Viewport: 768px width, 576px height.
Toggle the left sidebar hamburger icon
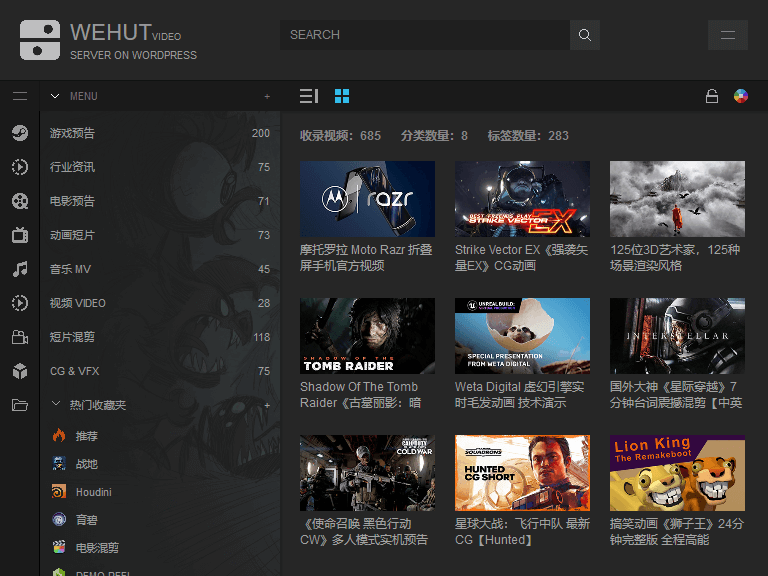(20, 96)
